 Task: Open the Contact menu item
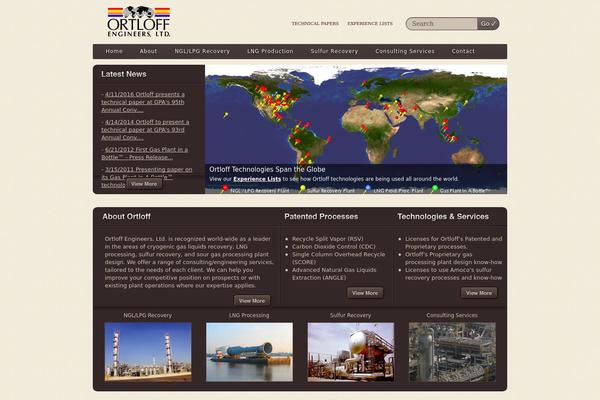(x=463, y=51)
